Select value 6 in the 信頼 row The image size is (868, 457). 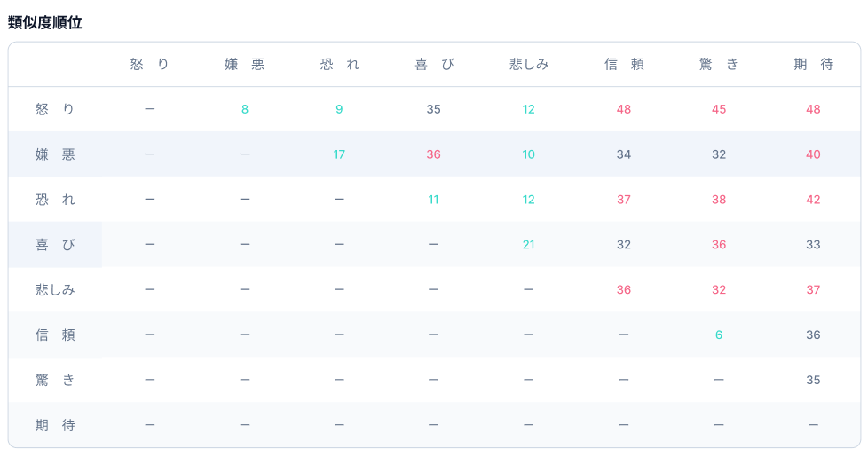[x=719, y=335]
